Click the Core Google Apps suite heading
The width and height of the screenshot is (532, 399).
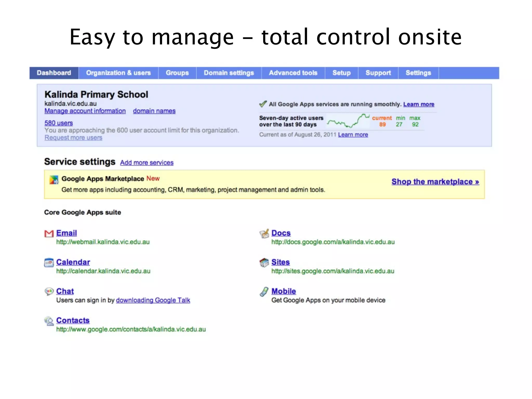pos(83,212)
